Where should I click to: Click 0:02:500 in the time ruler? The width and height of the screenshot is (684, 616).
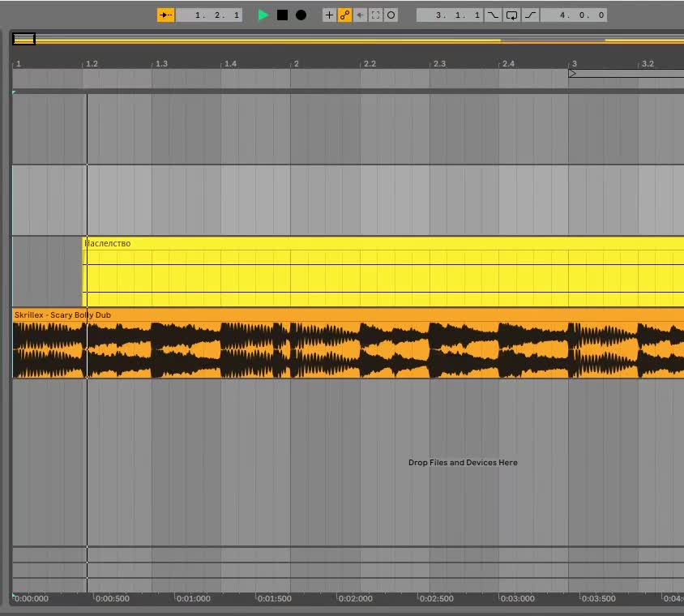(436, 598)
